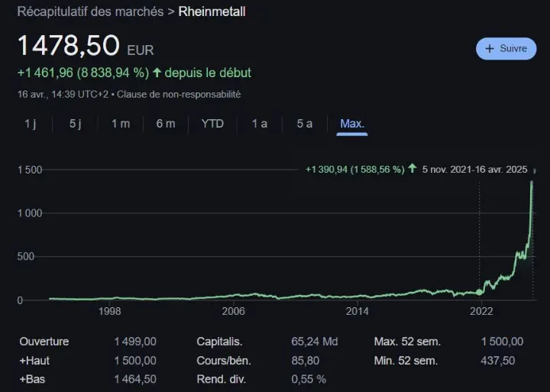Click the +1 390,94 (1 588,56 %) chart tooltip
The image size is (550, 392).
tap(355, 170)
